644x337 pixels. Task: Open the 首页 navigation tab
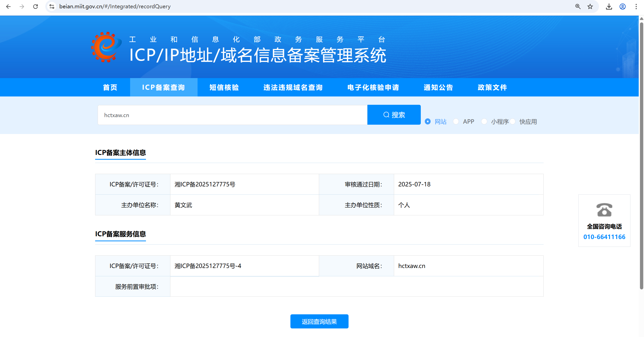click(110, 87)
